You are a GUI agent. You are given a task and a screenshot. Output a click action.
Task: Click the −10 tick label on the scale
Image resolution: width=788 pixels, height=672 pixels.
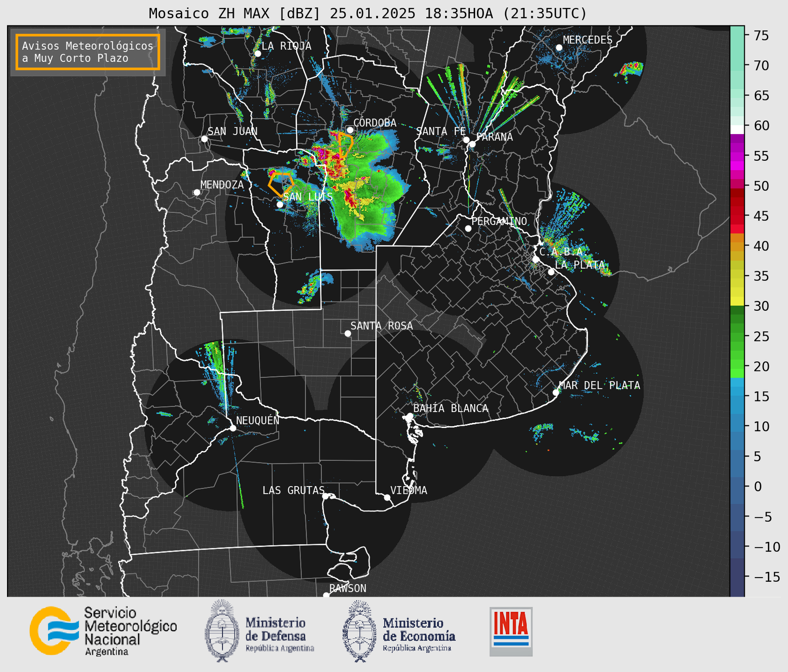pos(766,547)
